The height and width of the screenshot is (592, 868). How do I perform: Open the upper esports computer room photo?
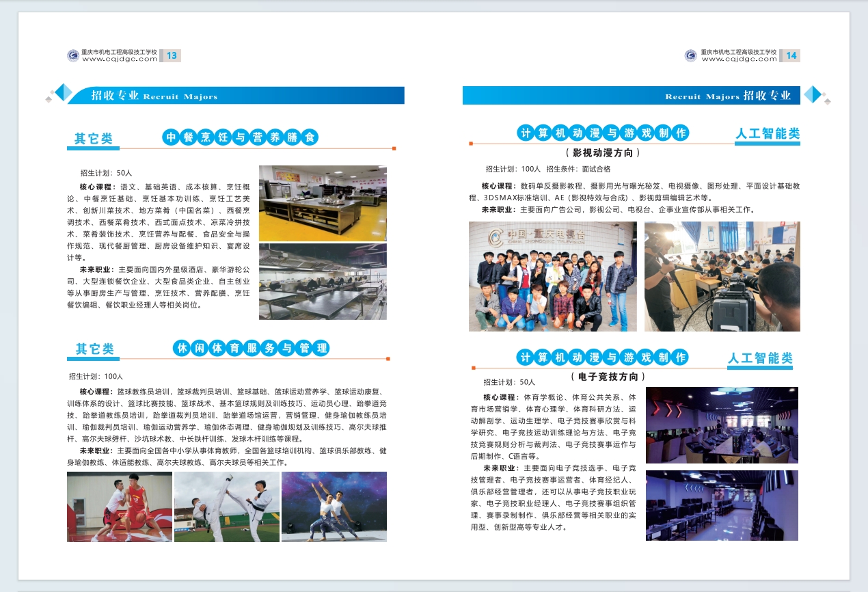click(x=722, y=426)
